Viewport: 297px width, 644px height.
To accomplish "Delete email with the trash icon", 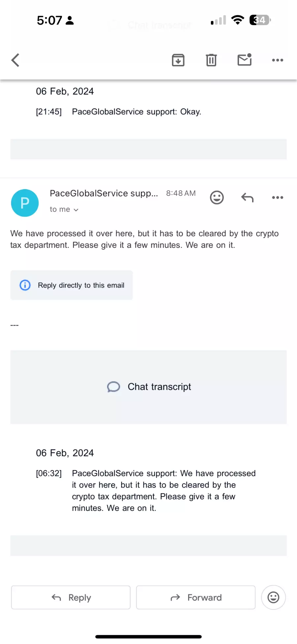I will coord(211,60).
